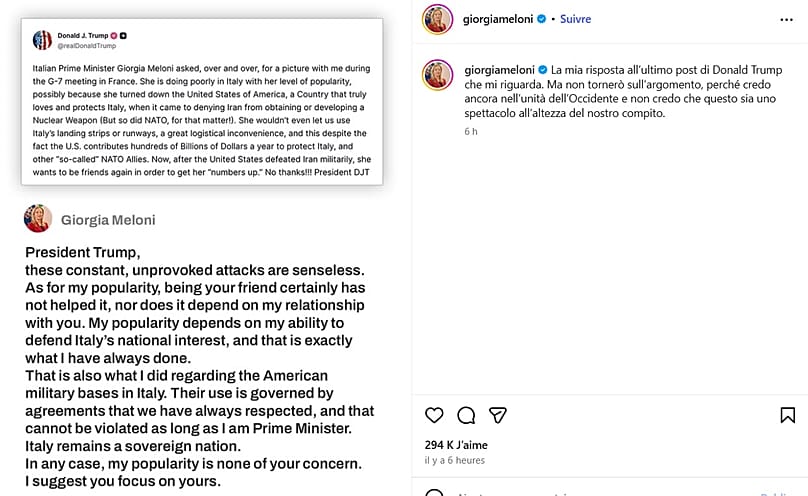Viewport: 808px width, 496px height.
Task: Click the header profile avatar
Action: (437, 19)
